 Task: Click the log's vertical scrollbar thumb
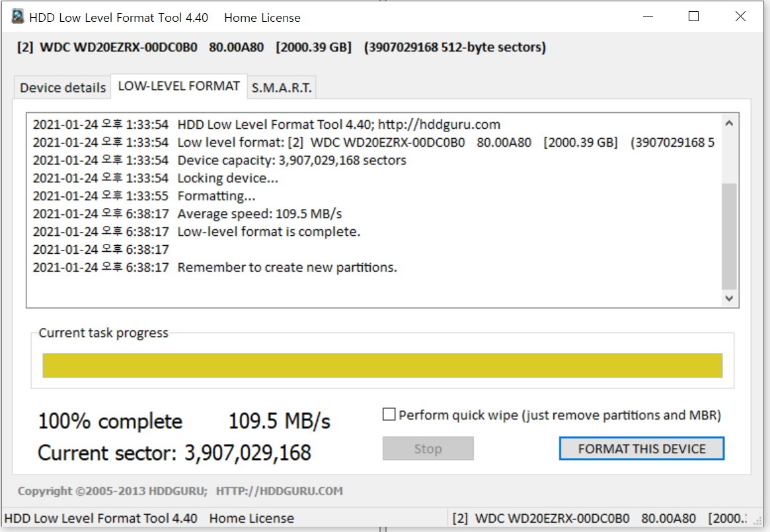point(729,237)
